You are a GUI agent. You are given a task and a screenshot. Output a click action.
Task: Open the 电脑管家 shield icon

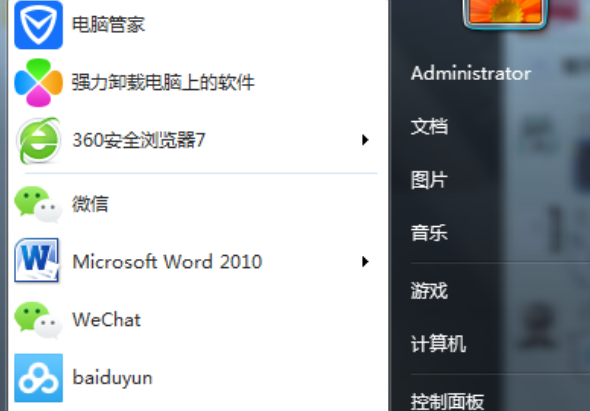38,25
